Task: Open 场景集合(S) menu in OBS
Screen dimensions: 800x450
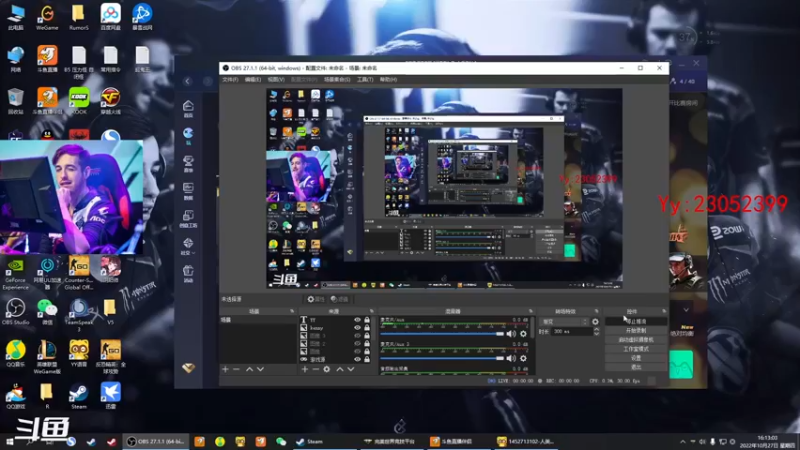Action: coord(337,80)
